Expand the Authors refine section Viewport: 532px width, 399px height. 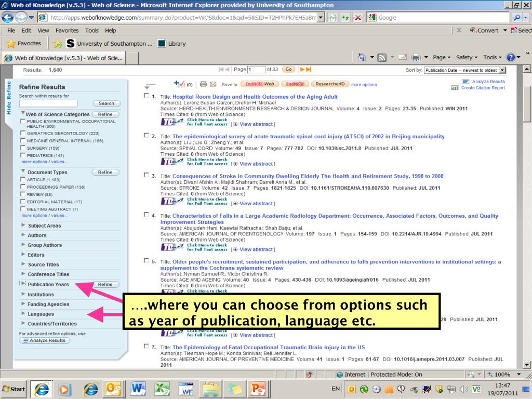(23, 235)
